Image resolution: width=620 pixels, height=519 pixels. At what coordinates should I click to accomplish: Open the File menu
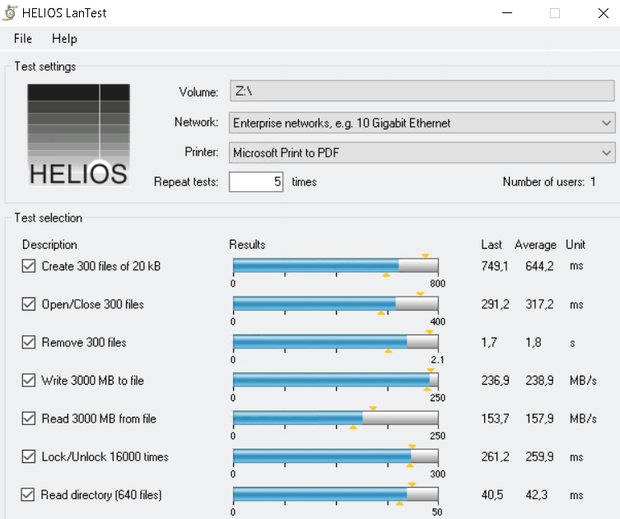[23, 39]
